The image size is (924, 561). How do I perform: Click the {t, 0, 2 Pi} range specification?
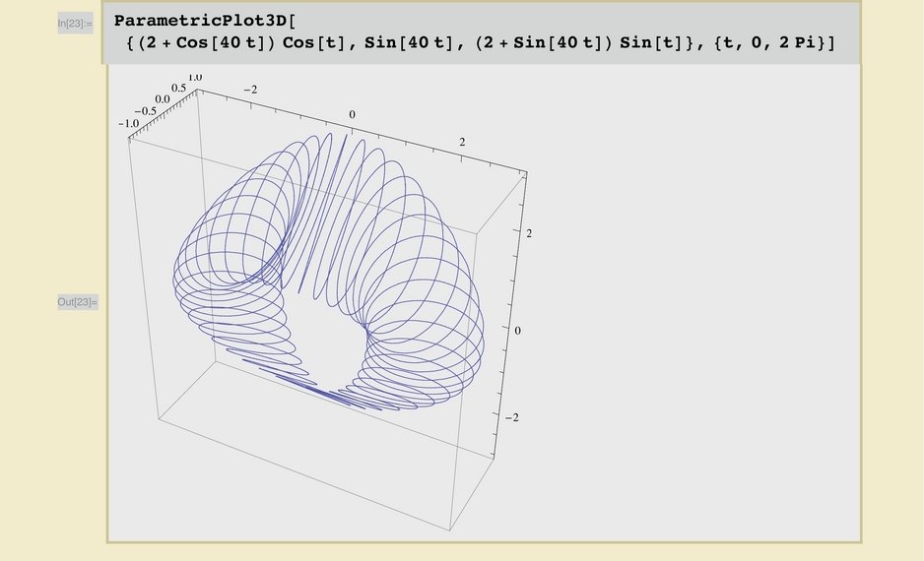(x=749, y=43)
